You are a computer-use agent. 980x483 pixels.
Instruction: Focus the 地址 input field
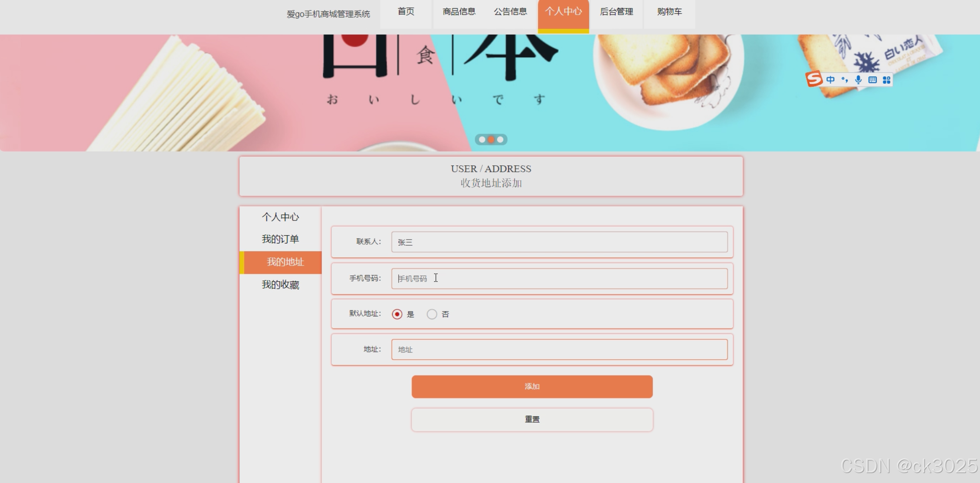pos(559,349)
